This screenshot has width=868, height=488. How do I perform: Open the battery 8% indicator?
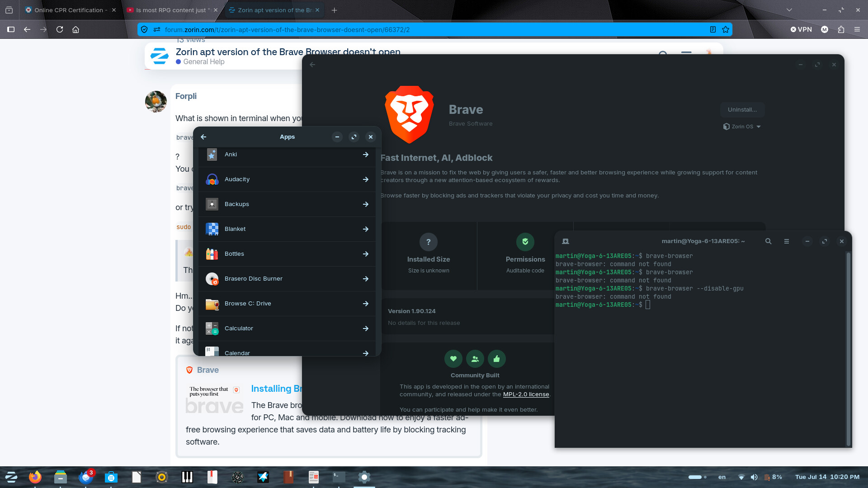click(x=773, y=477)
